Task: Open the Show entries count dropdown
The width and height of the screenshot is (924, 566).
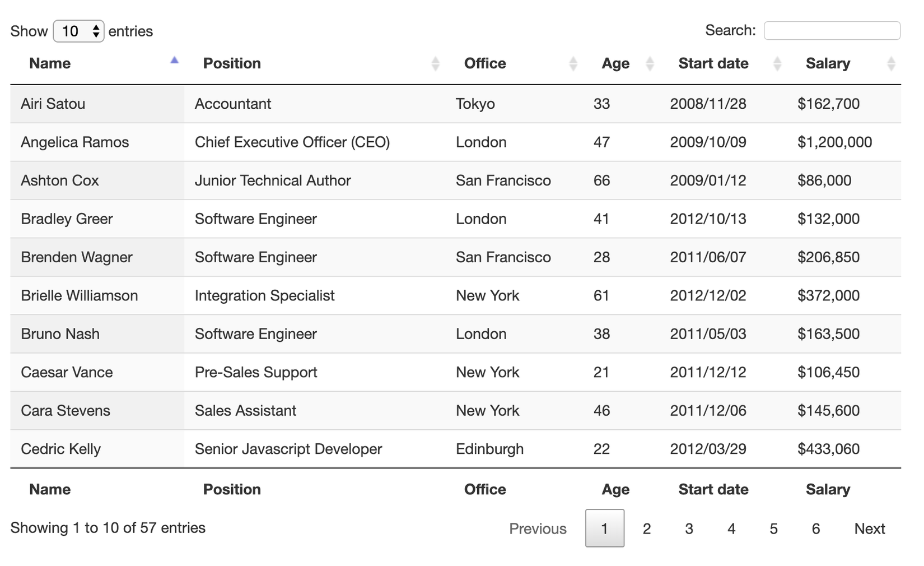Action: (78, 31)
